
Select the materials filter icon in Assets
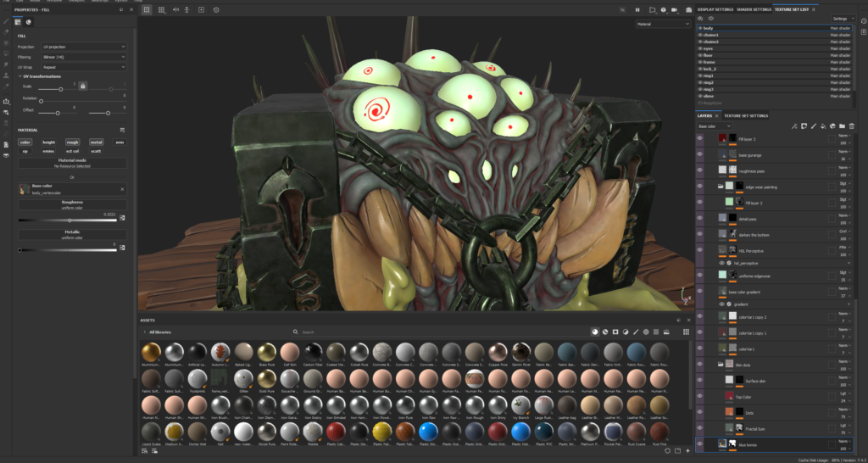click(x=593, y=332)
